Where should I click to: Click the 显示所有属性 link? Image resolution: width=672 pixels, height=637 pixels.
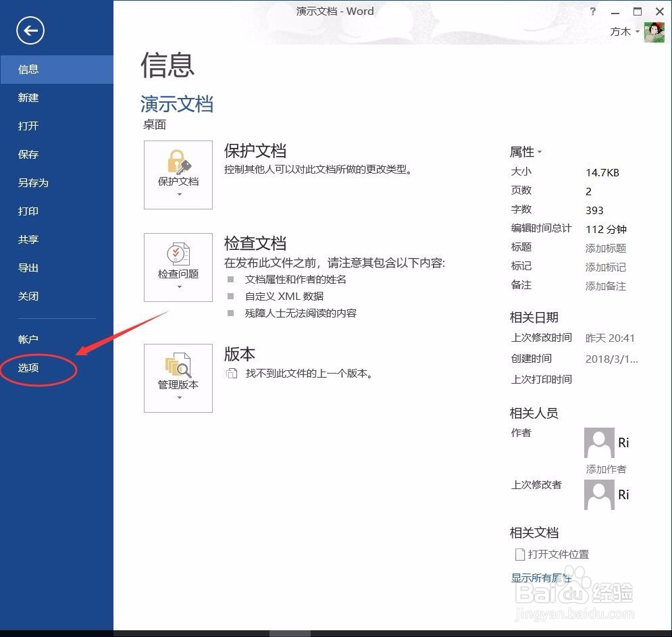[541, 578]
